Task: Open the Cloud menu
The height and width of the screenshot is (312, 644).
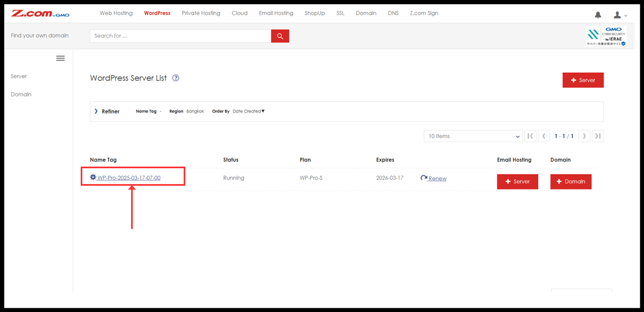Action: point(239,13)
